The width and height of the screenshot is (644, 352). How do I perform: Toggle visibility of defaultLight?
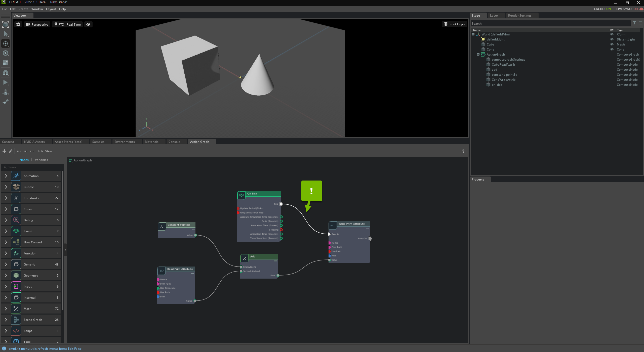click(612, 39)
